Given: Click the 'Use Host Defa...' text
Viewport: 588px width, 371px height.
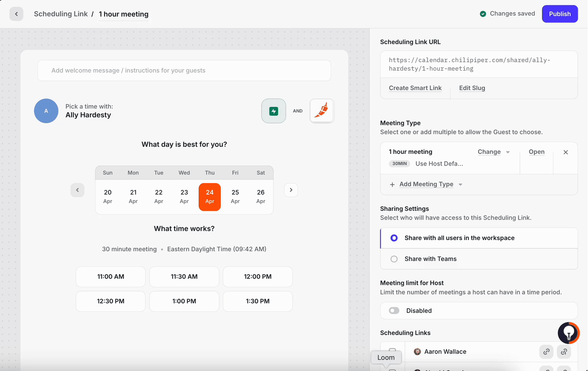Looking at the screenshot, I should (x=439, y=164).
